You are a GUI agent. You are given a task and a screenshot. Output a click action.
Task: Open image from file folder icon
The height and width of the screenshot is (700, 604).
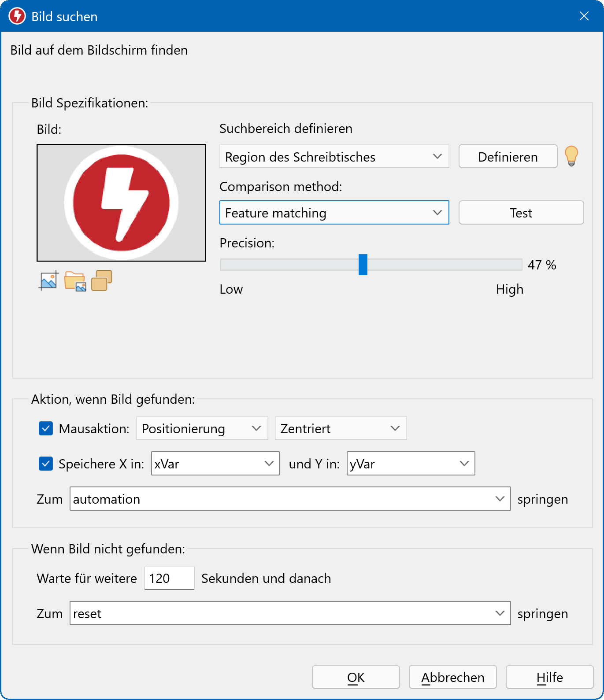(75, 281)
